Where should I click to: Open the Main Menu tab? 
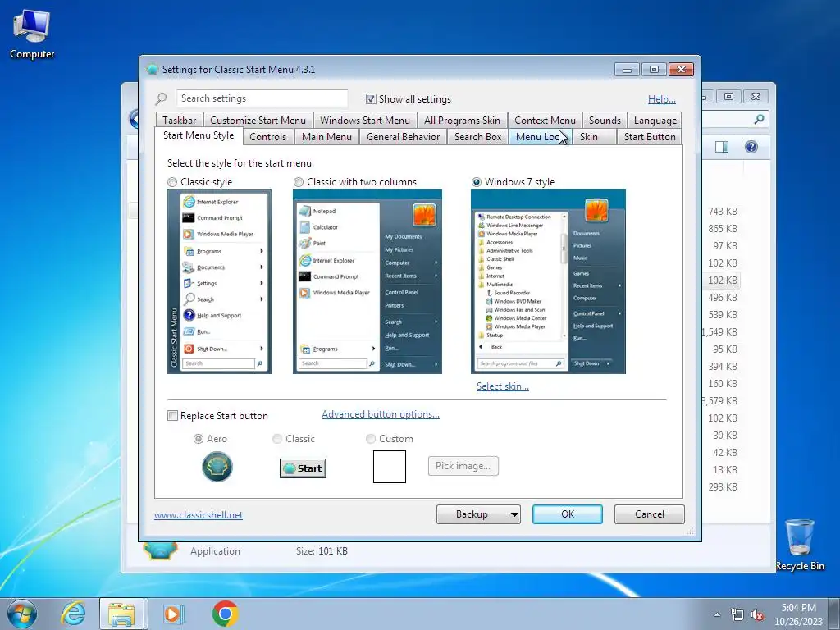326,137
